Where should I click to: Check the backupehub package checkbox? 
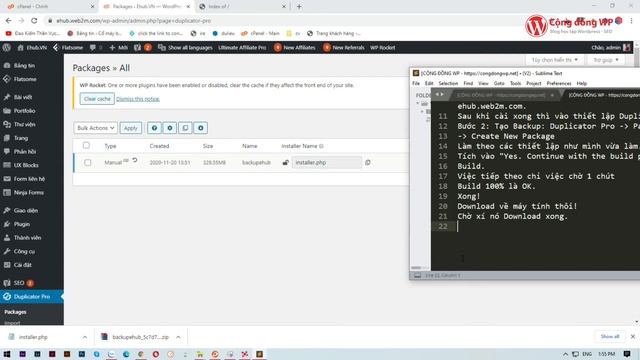pos(88,162)
